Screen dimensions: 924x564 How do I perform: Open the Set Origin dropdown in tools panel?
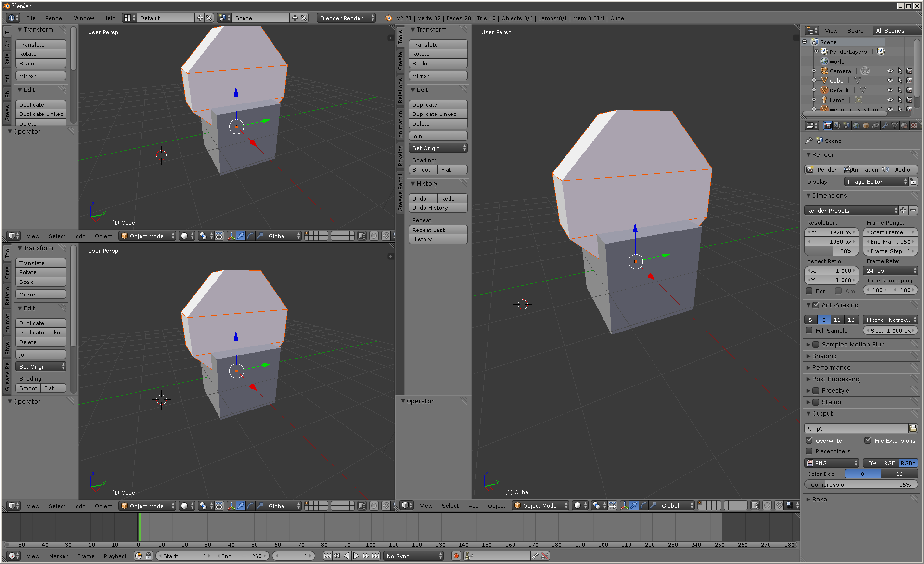(437, 148)
